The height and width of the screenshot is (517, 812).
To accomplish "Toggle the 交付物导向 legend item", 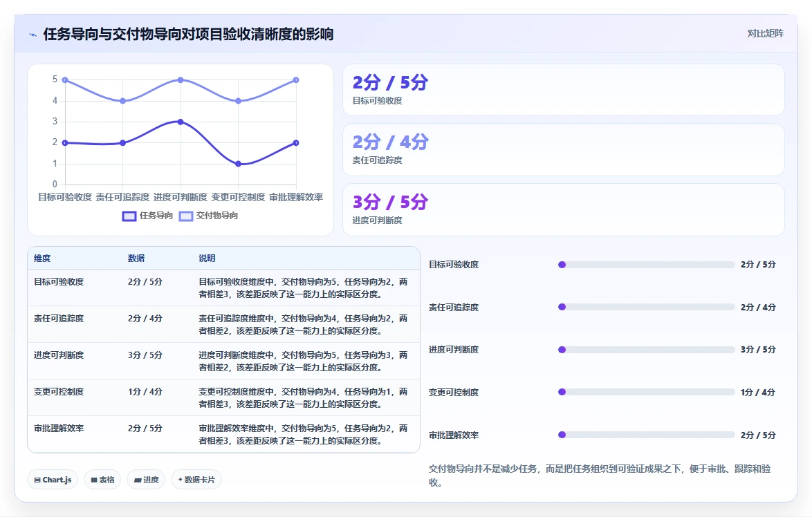I will [x=208, y=215].
